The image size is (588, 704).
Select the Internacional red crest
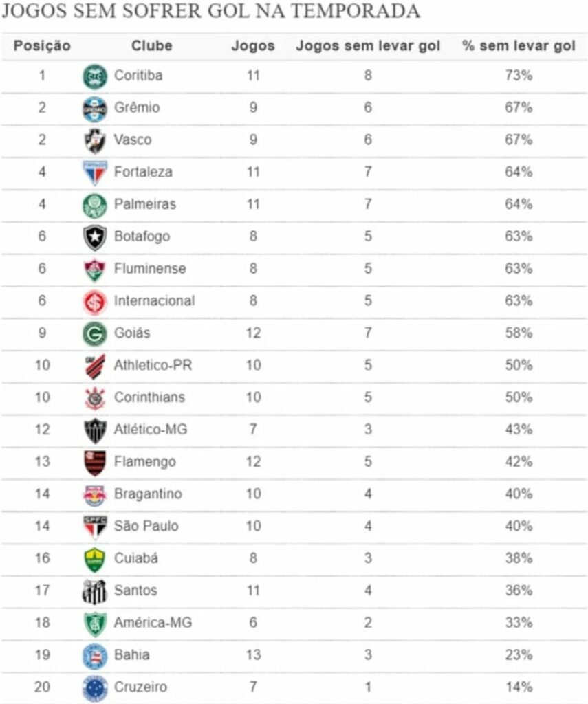(x=95, y=302)
